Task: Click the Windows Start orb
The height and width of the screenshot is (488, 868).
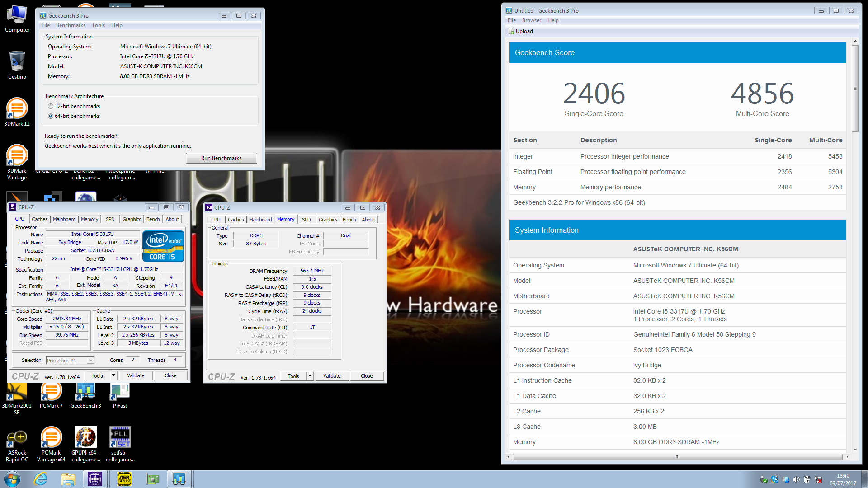Action: 12,479
